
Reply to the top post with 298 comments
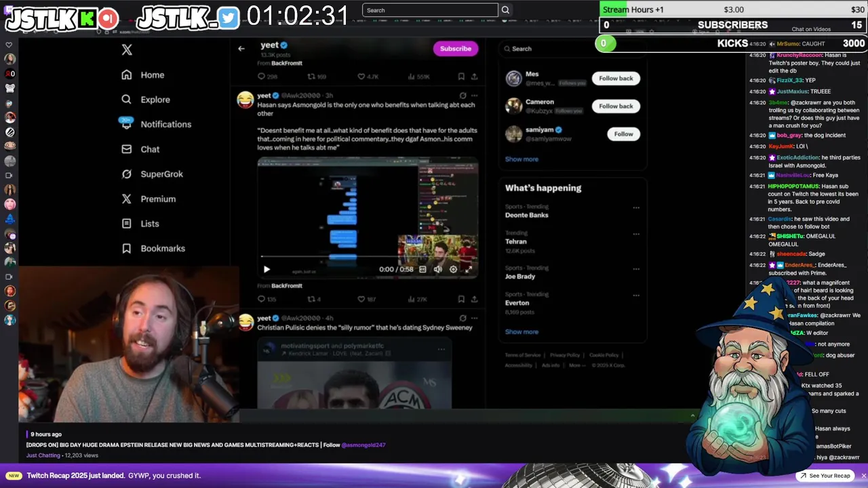coord(267,77)
